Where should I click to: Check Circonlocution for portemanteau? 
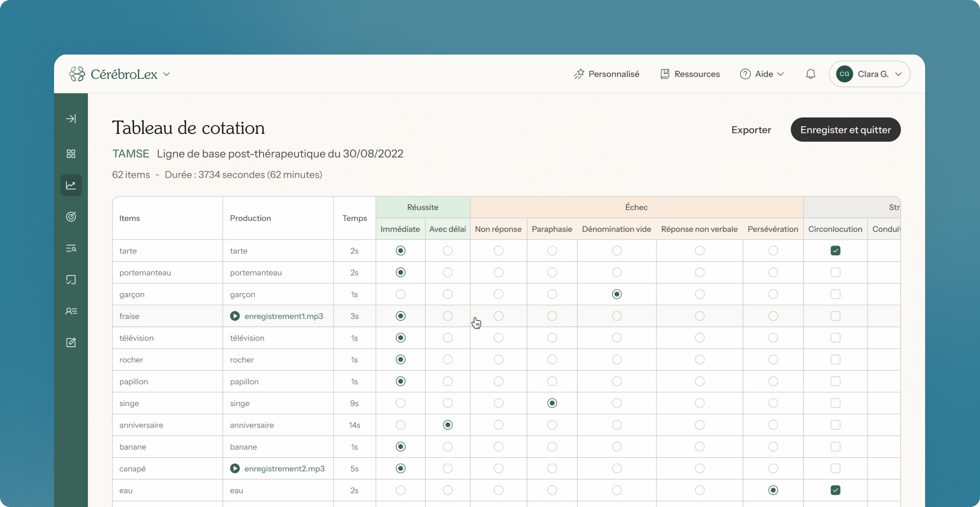tap(835, 273)
